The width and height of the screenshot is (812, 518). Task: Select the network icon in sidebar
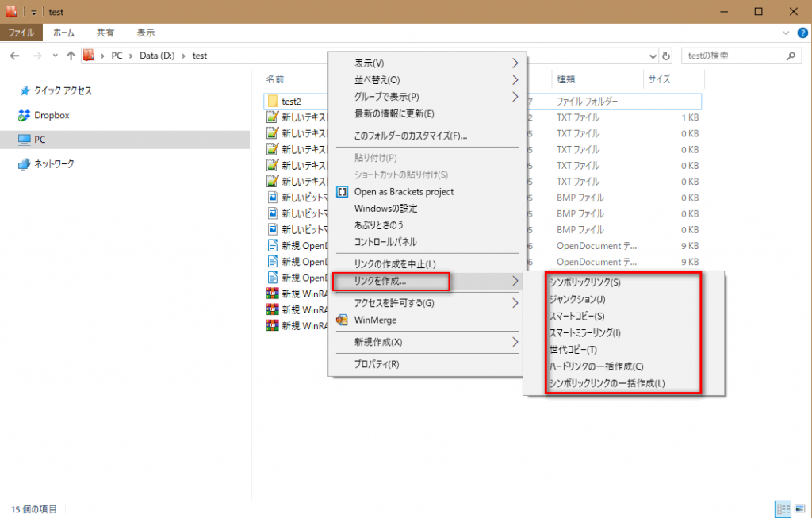(x=24, y=164)
